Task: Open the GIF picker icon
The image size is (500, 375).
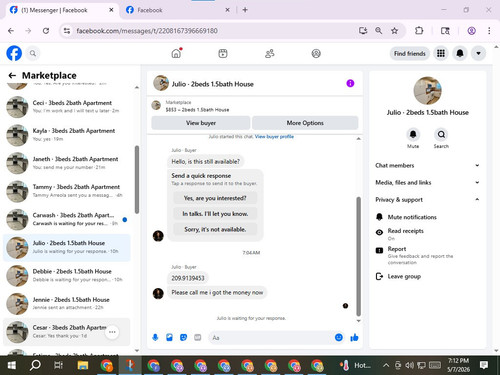Action: pyautogui.click(x=198, y=338)
